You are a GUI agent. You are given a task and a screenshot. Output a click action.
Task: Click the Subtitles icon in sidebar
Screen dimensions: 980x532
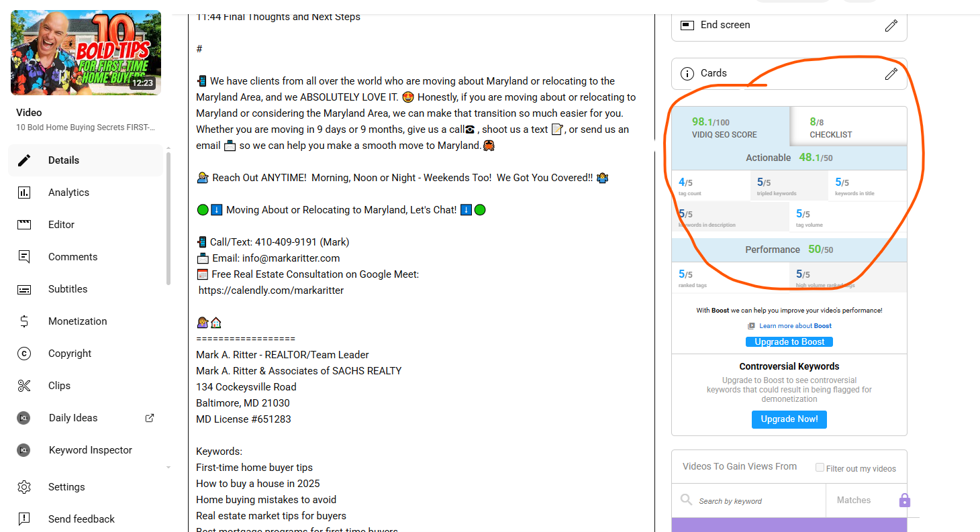point(24,289)
